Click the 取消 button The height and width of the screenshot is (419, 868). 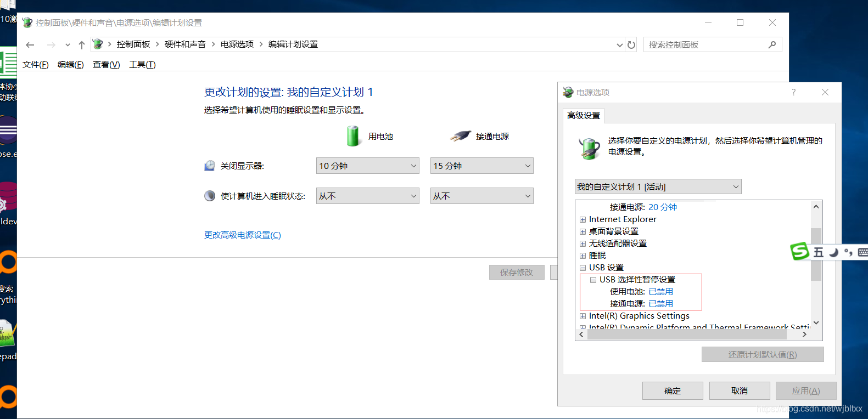740,390
